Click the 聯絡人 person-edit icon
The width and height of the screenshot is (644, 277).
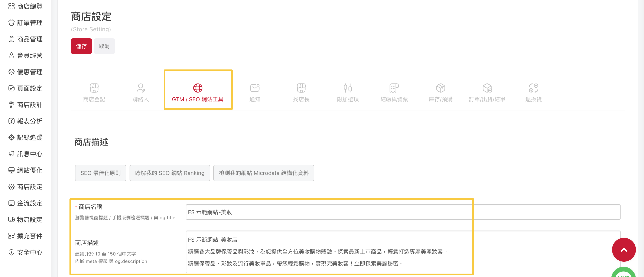pyautogui.click(x=141, y=88)
